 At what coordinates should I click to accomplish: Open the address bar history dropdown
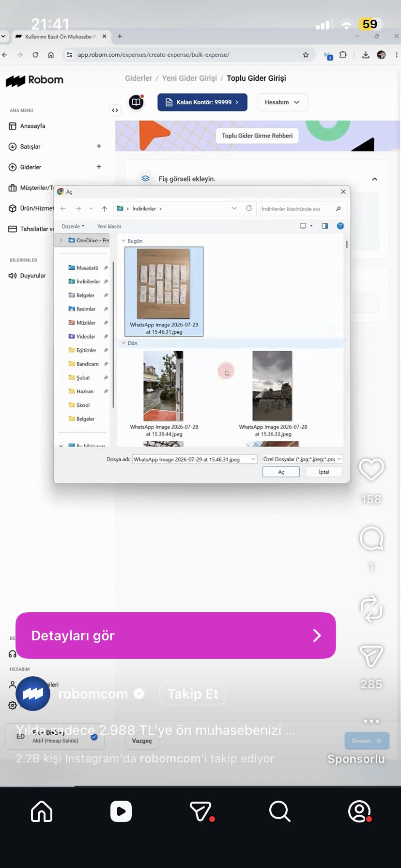point(234,208)
